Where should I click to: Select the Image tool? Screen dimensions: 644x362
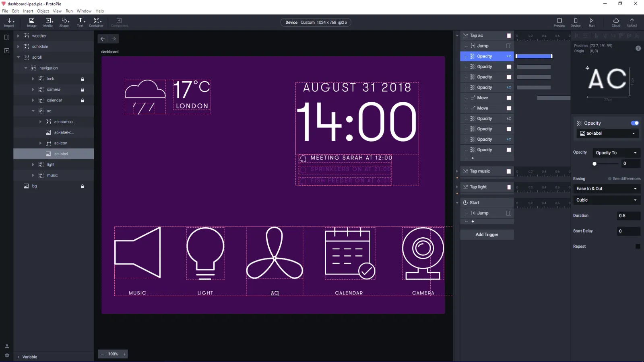click(x=32, y=23)
